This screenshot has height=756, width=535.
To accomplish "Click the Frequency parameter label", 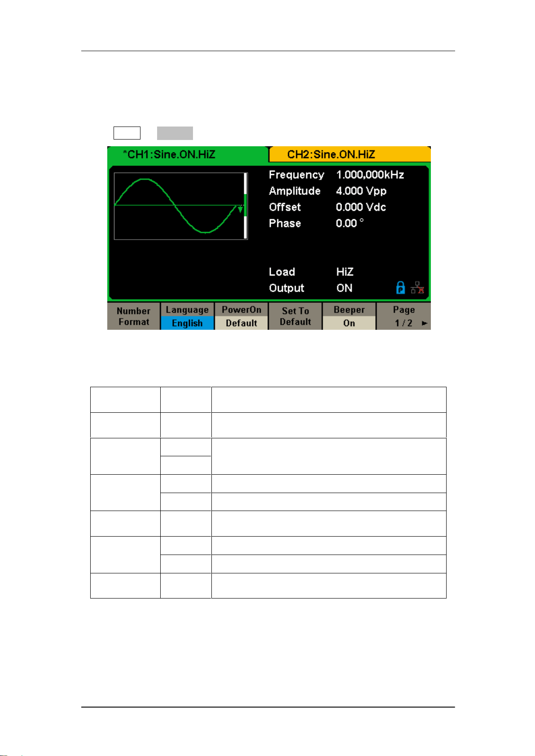I will click(x=296, y=175).
